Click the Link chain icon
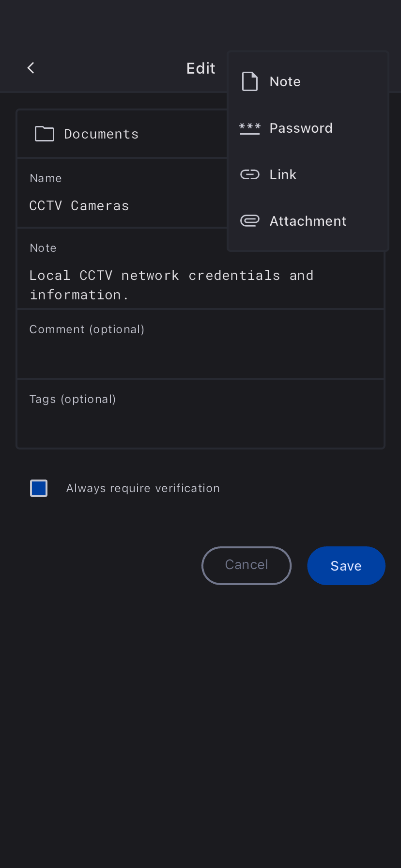The height and width of the screenshot is (868, 401). 249,174
